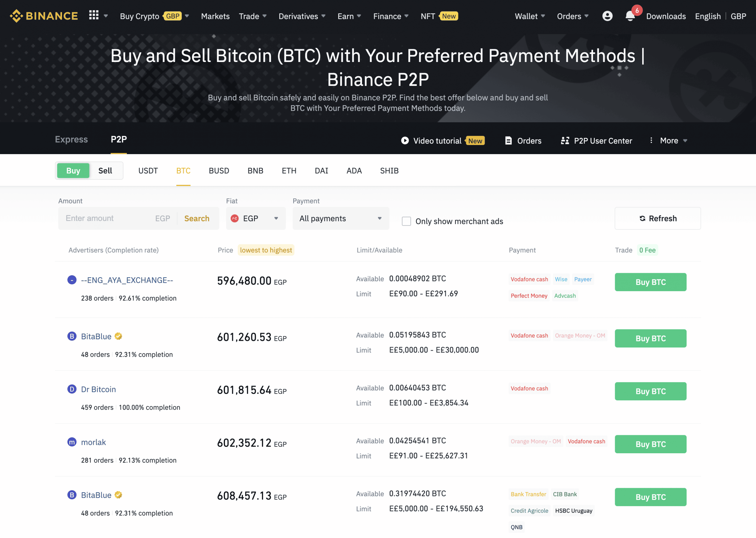This screenshot has height=538, width=756.
Task: Select the SHIB coin tab
Action: click(x=389, y=171)
